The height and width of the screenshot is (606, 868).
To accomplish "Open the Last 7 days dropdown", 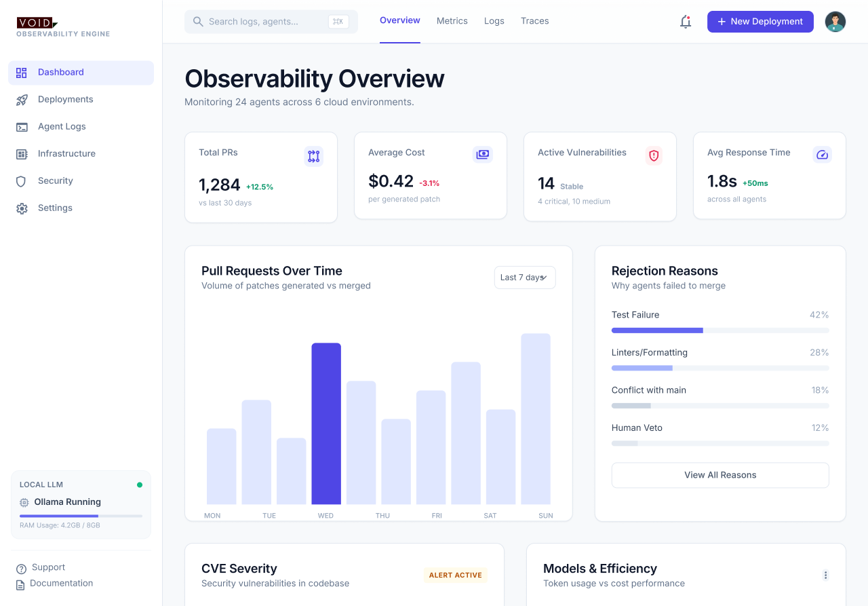I will [525, 277].
